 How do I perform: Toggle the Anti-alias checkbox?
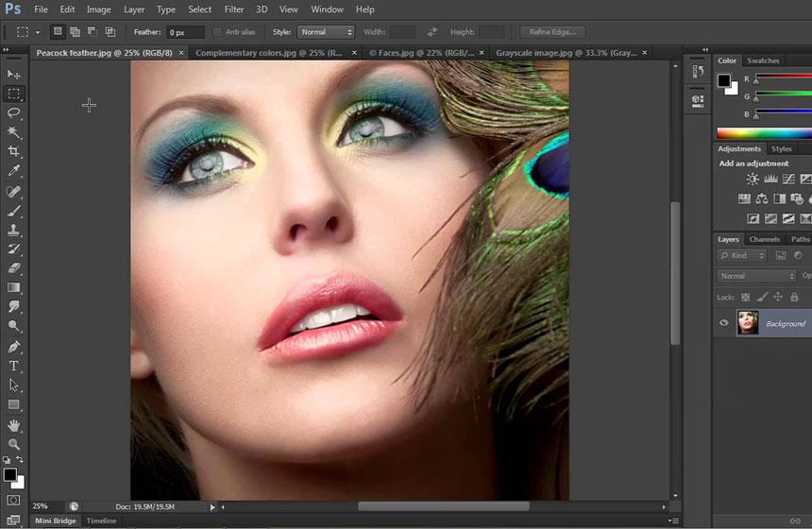coord(218,32)
